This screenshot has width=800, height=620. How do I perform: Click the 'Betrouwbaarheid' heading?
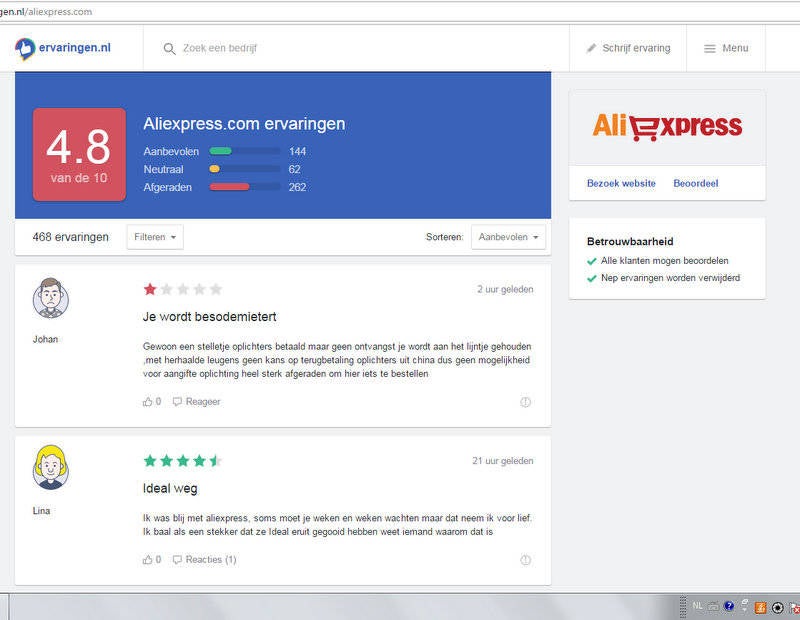coord(630,241)
